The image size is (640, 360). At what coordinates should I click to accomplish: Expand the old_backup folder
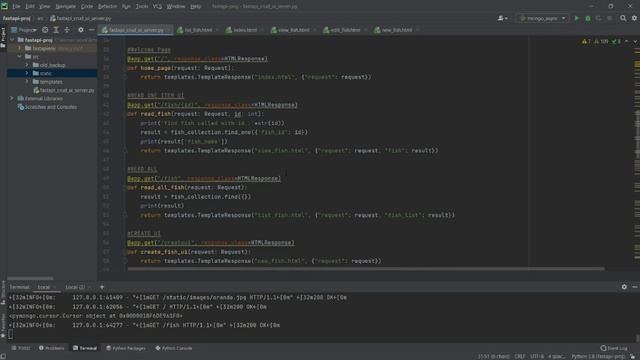pos(27,65)
